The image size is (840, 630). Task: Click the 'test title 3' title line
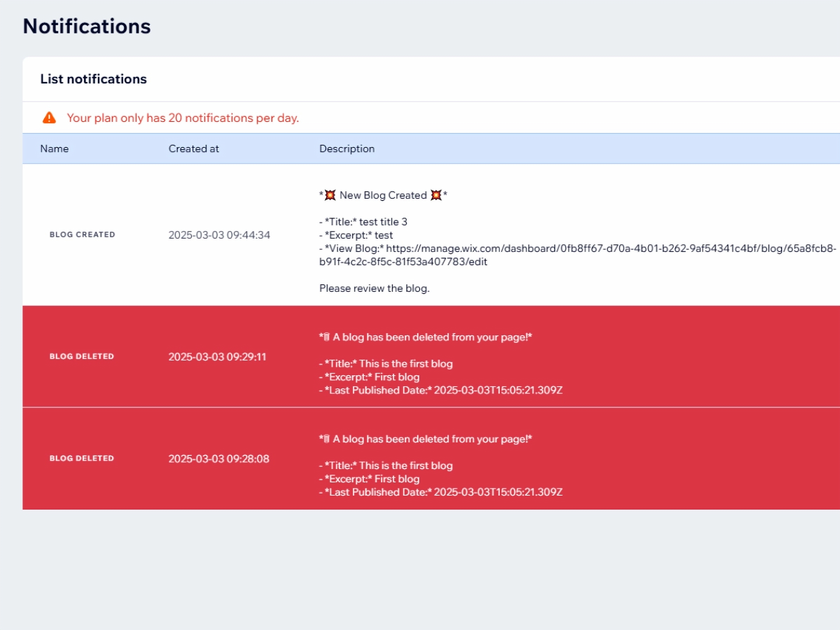[x=363, y=222]
